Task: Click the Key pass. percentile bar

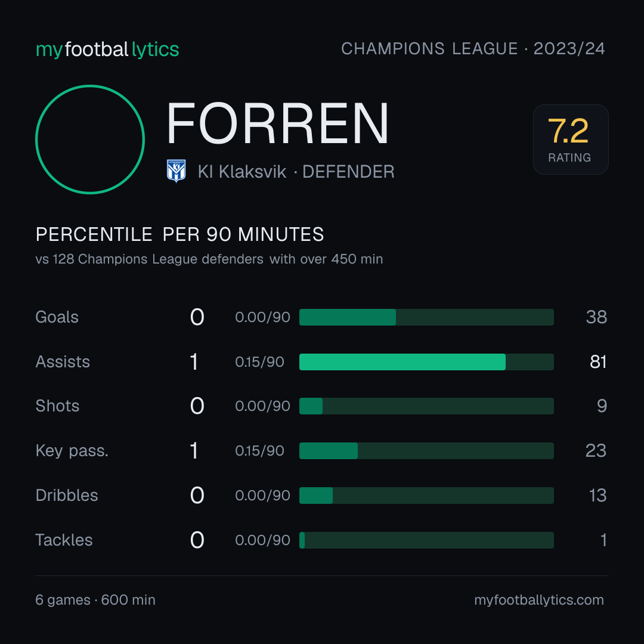Action: [426, 451]
